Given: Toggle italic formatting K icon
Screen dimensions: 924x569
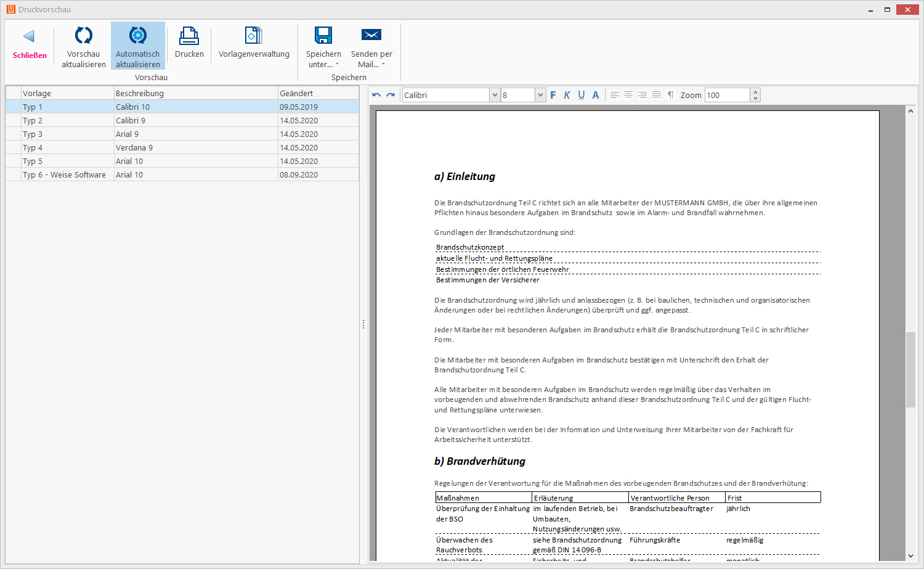Looking at the screenshot, I should (x=567, y=95).
